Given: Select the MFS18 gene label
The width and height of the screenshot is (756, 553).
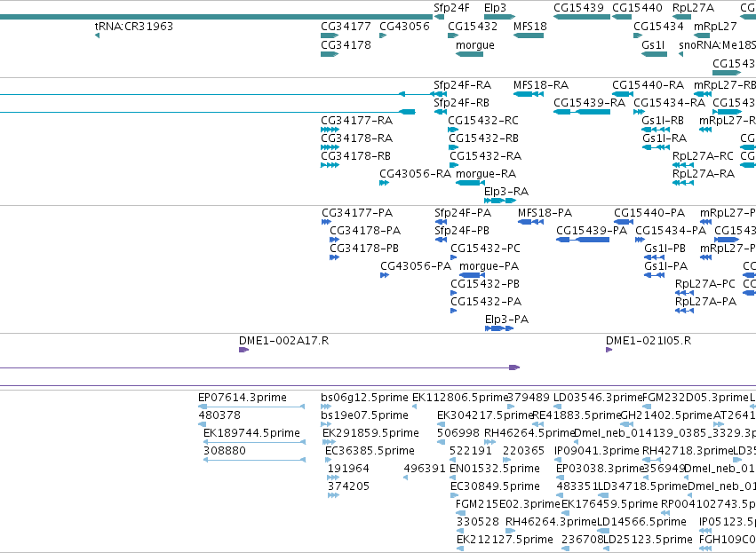Looking at the screenshot, I should [x=529, y=27].
